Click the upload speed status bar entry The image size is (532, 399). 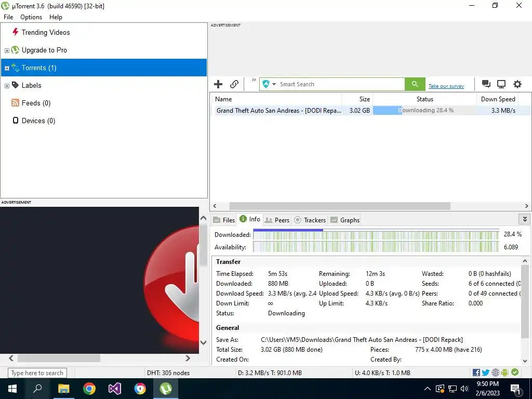click(x=382, y=373)
